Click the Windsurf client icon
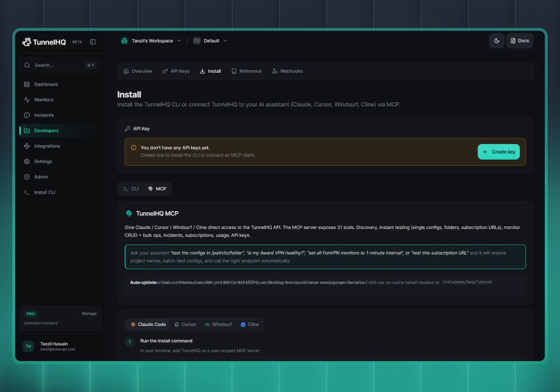 click(x=207, y=324)
